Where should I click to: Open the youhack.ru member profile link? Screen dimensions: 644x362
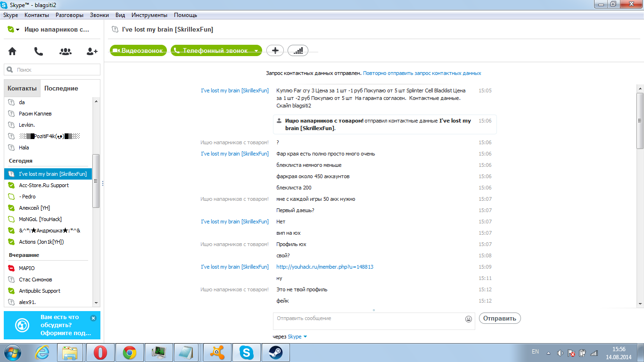pos(325,267)
